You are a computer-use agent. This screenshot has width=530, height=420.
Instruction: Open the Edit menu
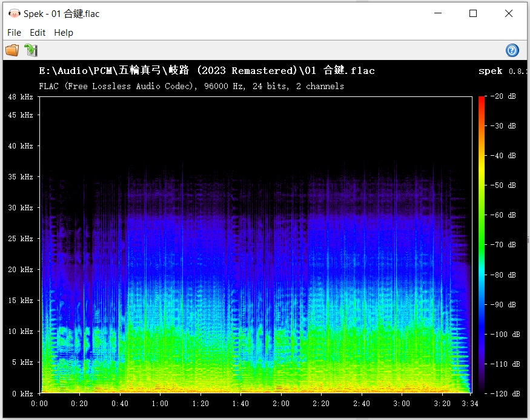click(x=38, y=33)
